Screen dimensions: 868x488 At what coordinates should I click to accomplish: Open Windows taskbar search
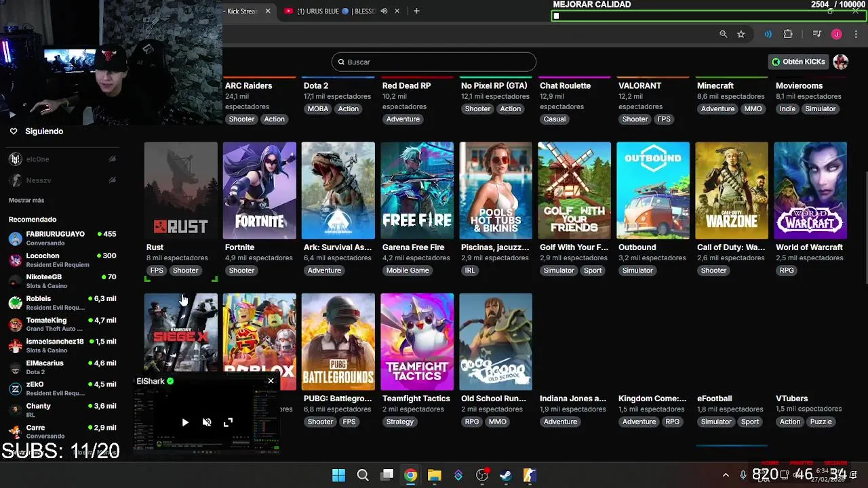(x=363, y=475)
